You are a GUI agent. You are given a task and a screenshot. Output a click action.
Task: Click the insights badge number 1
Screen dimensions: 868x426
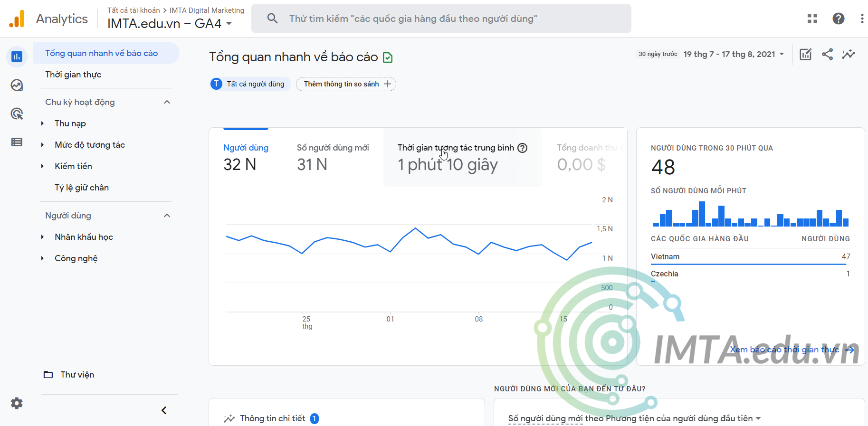pos(314,418)
